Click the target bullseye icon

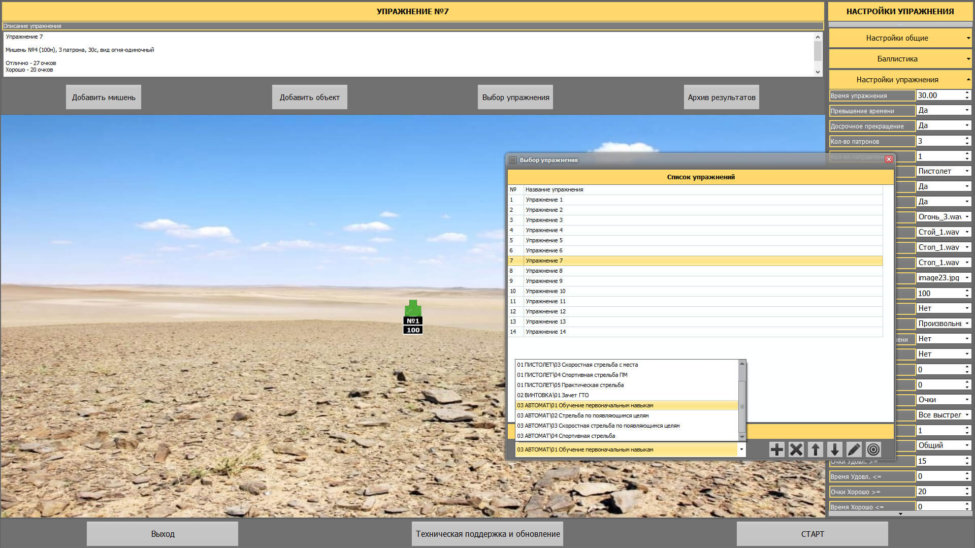tap(873, 450)
